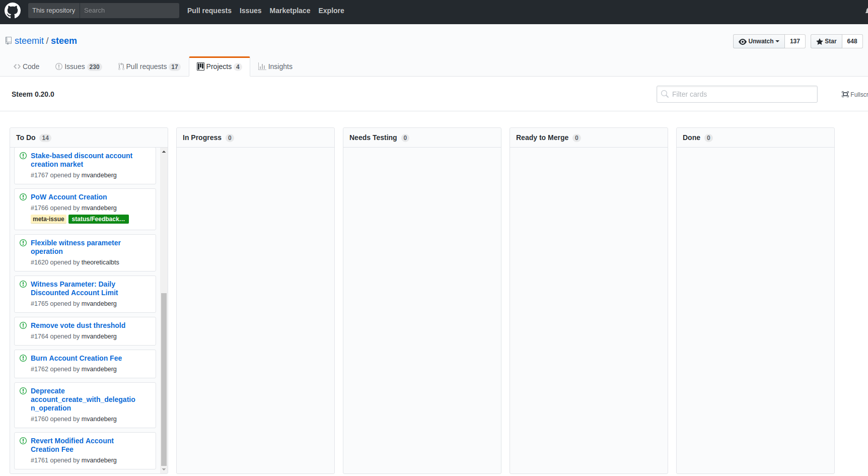Screen dimensions: 868x476
Task: Open issue Remove vote dust threshold
Action: pyautogui.click(x=78, y=325)
